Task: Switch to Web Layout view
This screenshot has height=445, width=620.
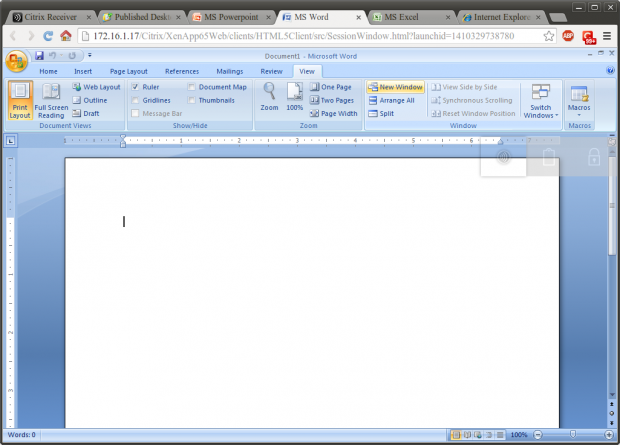Action: [x=96, y=87]
